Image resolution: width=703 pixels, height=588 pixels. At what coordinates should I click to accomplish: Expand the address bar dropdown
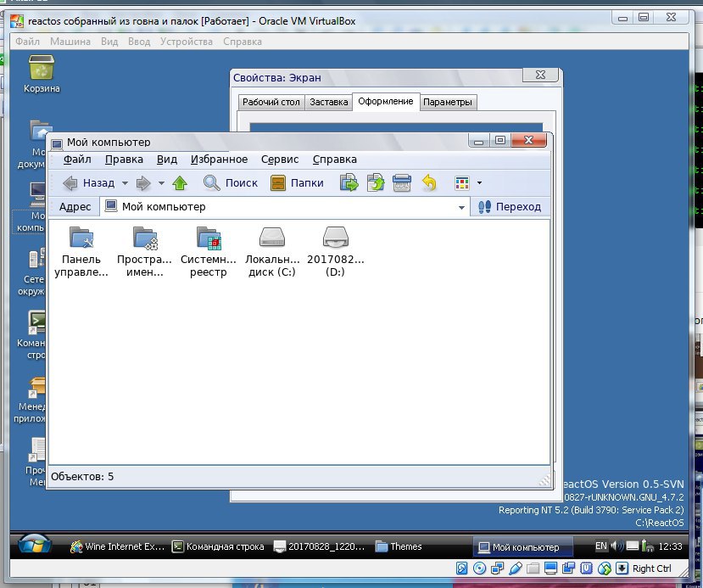(x=461, y=207)
